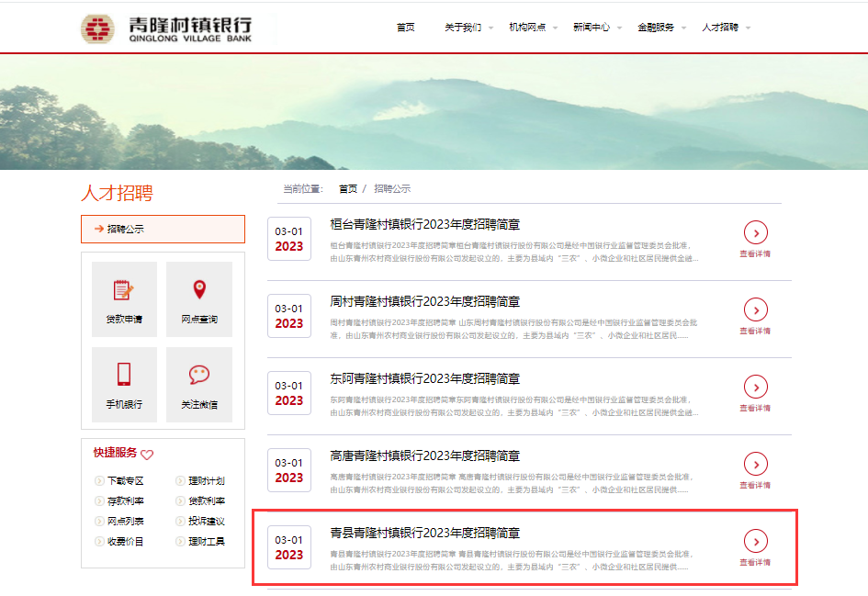Image resolution: width=868 pixels, height=596 pixels.
Task: Open the 存款利率 quick service link
Action: click(x=125, y=501)
